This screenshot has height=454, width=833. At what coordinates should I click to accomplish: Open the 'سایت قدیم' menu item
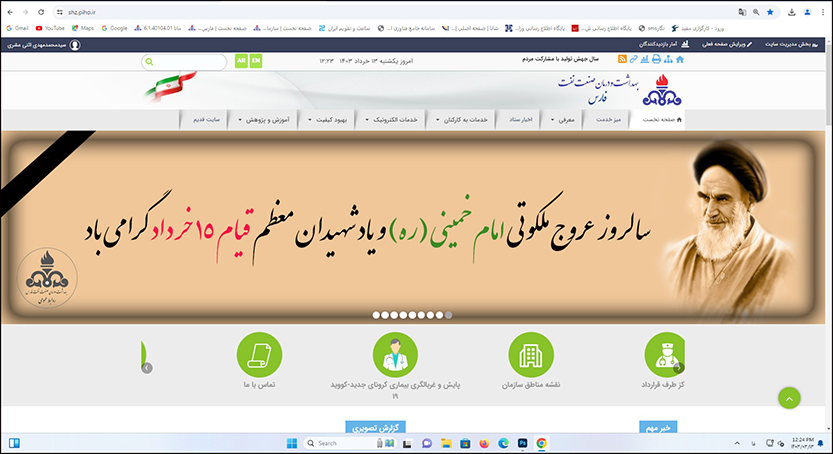click(206, 120)
